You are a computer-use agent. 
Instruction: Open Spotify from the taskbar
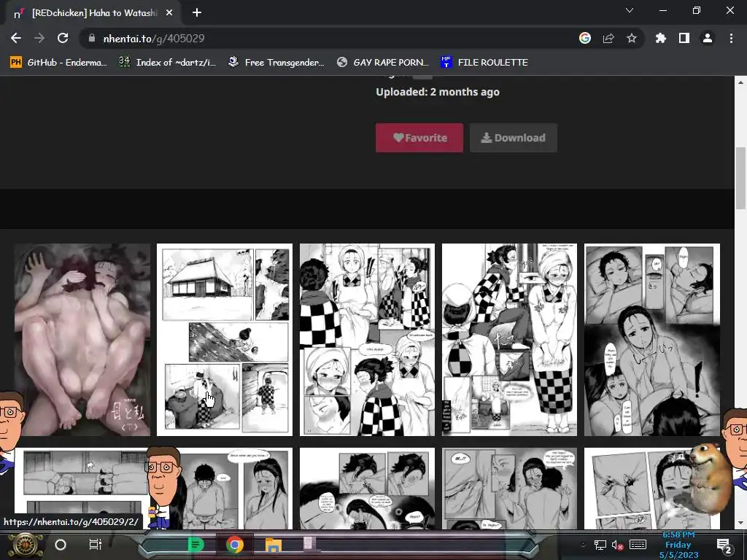[196, 544]
